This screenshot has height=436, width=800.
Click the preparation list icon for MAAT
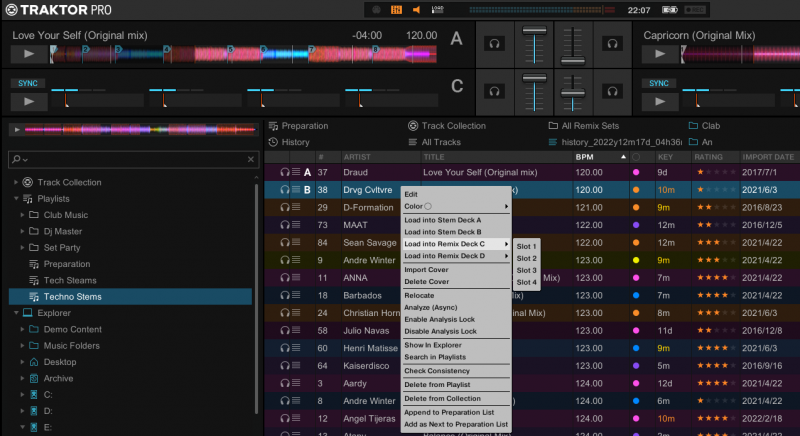pos(296,224)
